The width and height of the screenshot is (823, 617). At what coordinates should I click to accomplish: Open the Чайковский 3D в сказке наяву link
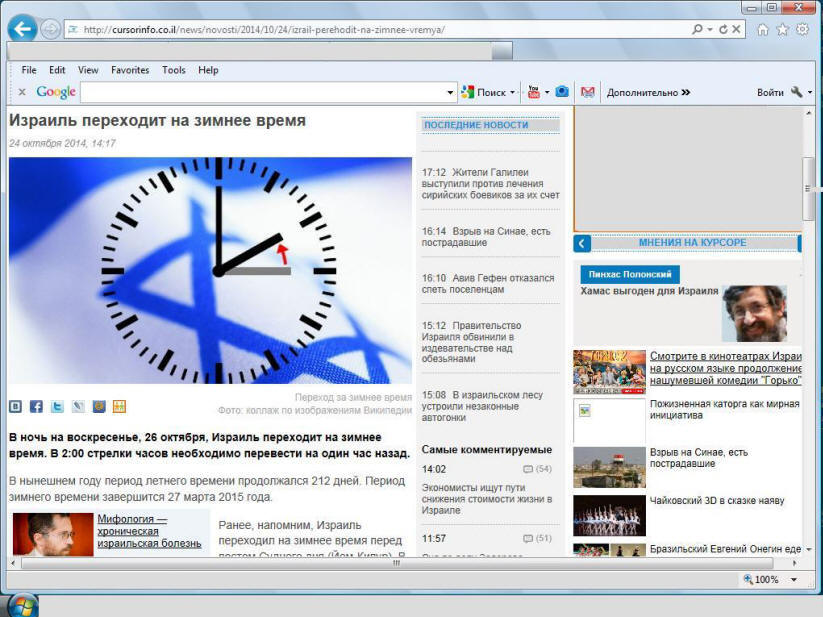coord(717,501)
